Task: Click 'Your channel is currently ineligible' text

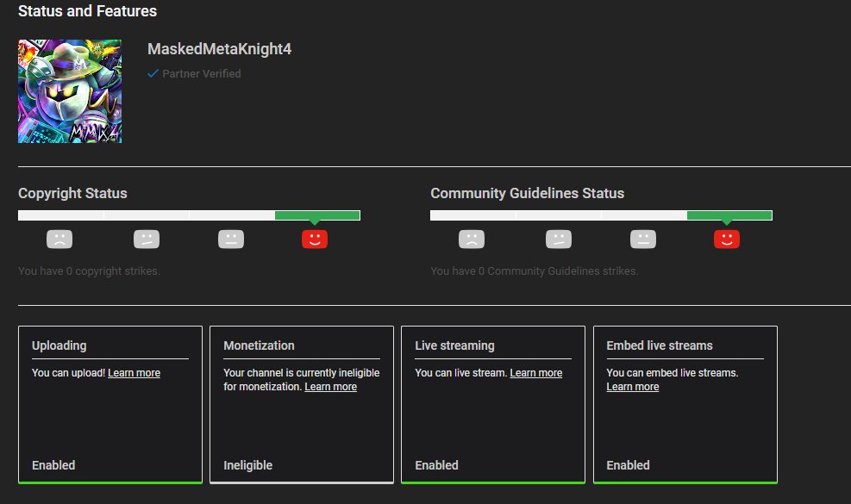Action: [x=301, y=373]
